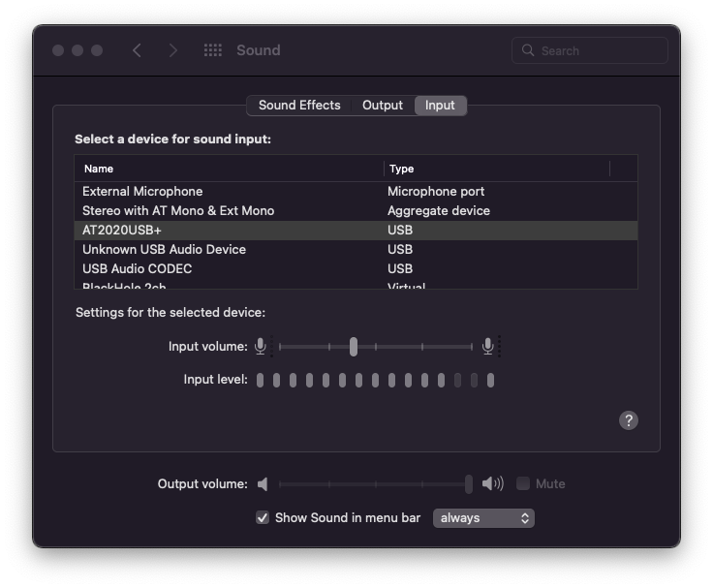Click the high input volume microphone icon
713x588 pixels.
coord(488,347)
